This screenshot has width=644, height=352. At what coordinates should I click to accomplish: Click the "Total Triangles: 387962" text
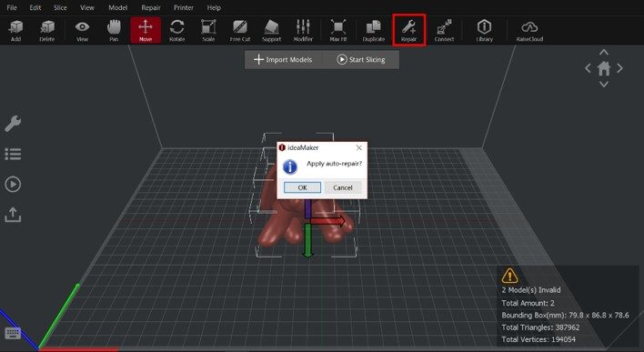pos(540,327)
